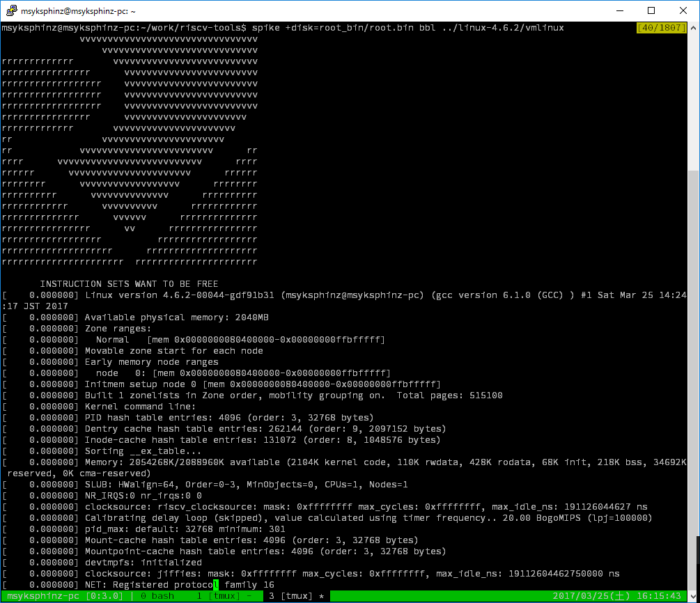The width and height of the screenshot is (700, 603).
Task: Click ':17 JST 2017' wrapped line
Action: [x=35, y=306]
